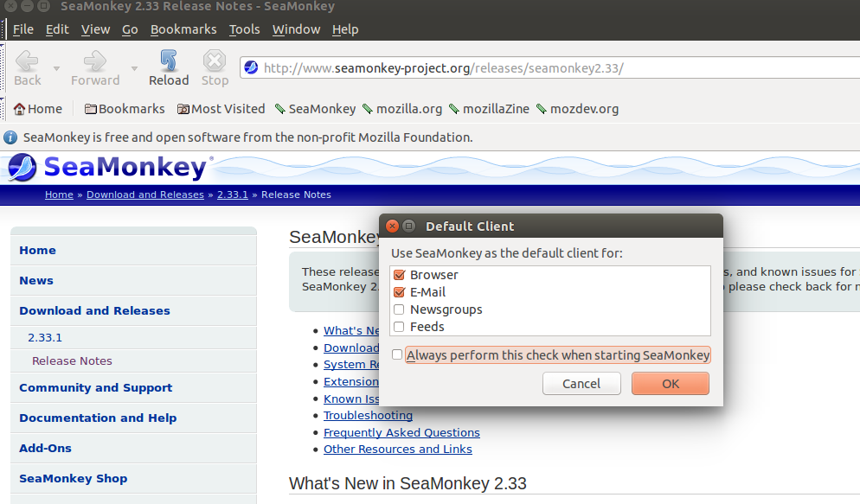Open the Go menu

[130, 29]
